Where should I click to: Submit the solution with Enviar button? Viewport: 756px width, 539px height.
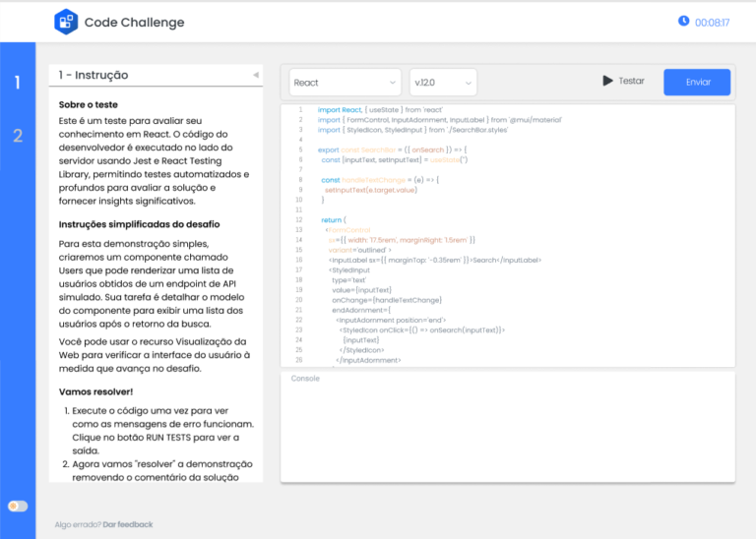pos(697,82)
